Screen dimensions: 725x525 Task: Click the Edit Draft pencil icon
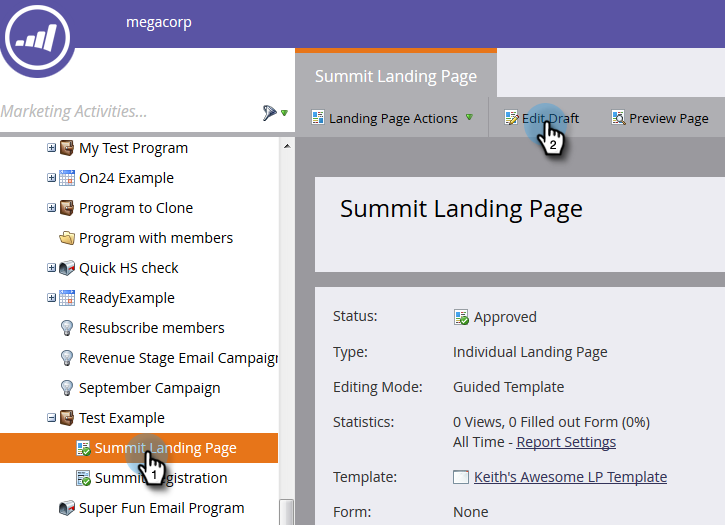click(511, 117)
